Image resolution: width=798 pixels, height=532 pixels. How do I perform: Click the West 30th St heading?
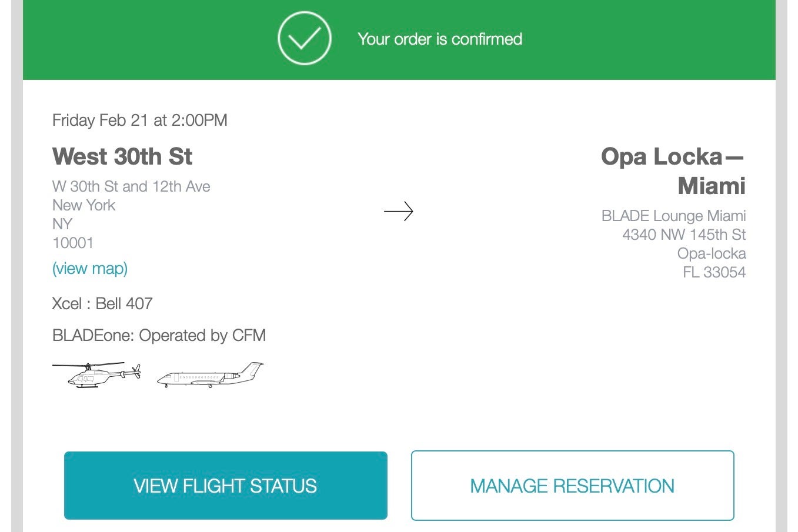122,156
